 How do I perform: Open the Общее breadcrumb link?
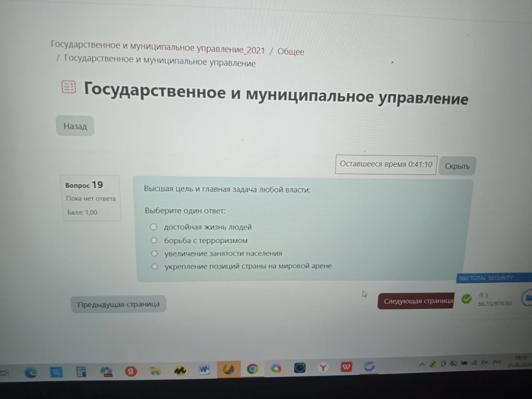coord(291,52)
